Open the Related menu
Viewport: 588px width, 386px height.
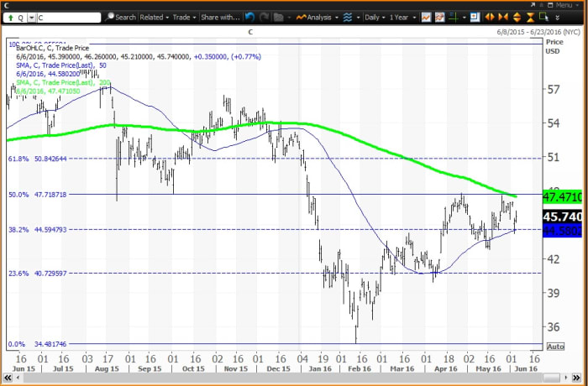tap(155, 17)
